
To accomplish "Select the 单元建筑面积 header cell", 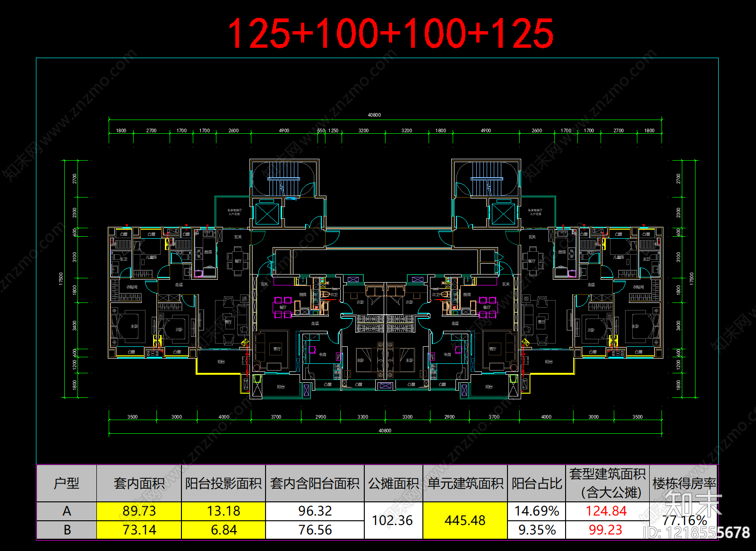I will pyautogui.click(x=465, y=483).
